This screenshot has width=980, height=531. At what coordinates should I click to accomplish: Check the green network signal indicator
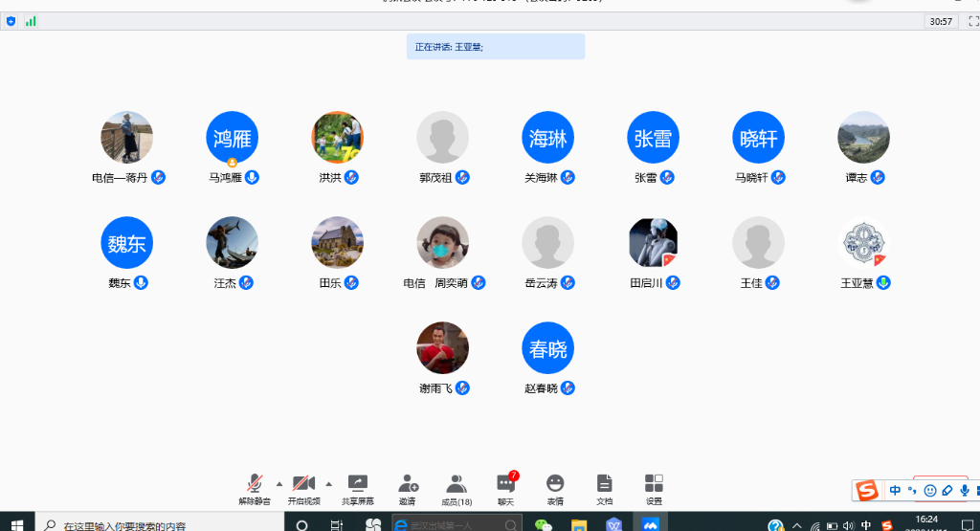[31, 21]
